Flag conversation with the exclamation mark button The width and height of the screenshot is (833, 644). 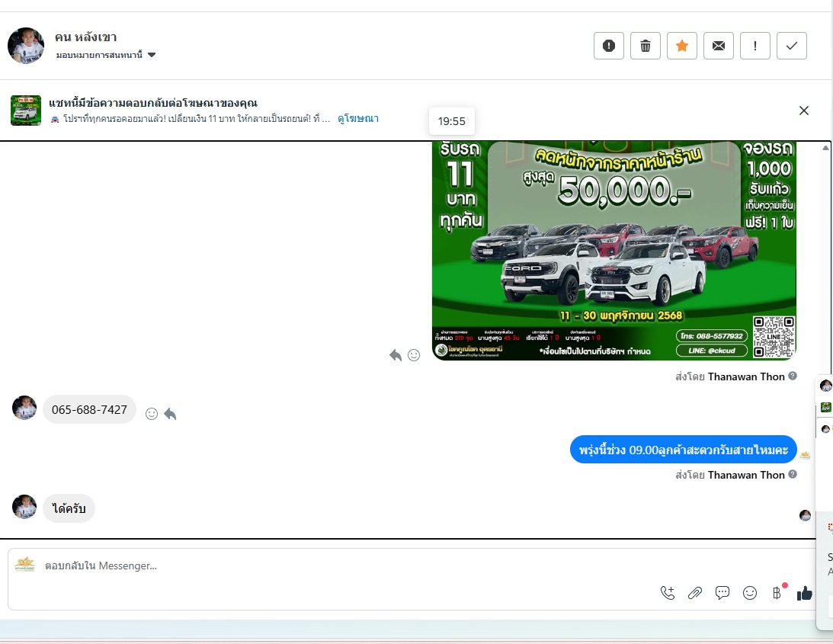tap(755, 46)
